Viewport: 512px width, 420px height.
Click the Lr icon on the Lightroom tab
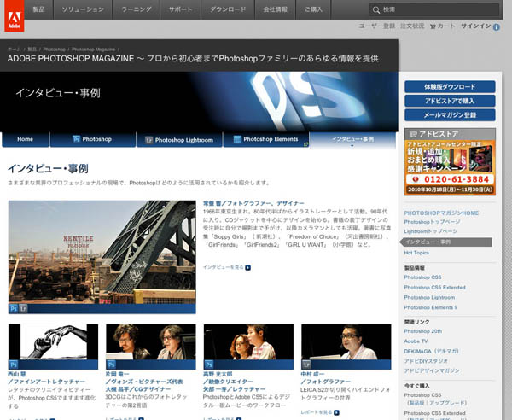tap(148, 138)
